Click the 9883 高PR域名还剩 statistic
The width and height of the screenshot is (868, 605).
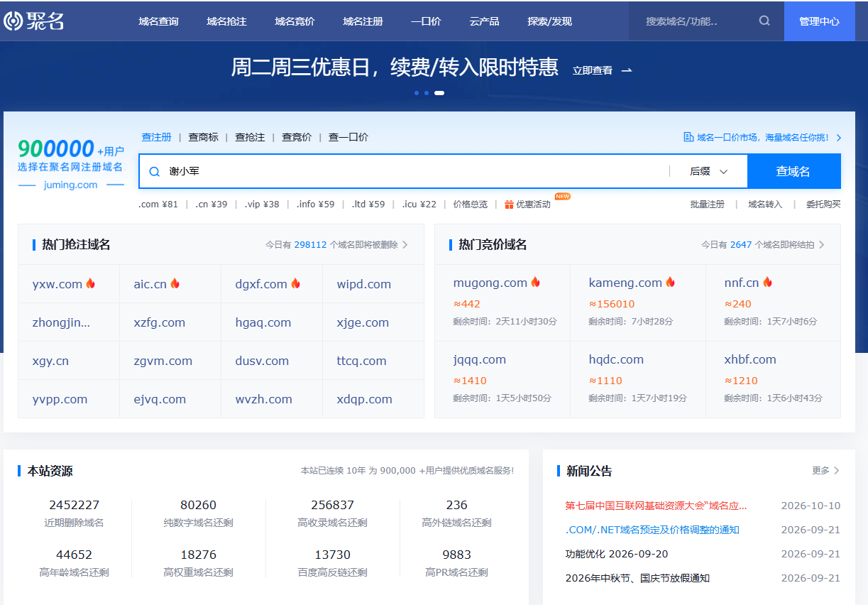(456, 563)
